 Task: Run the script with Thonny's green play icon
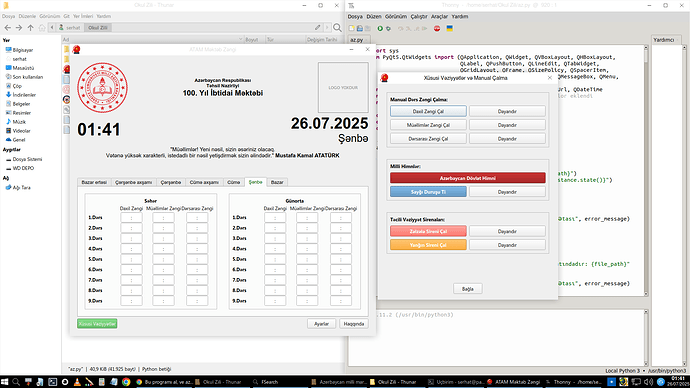[380, 29]
